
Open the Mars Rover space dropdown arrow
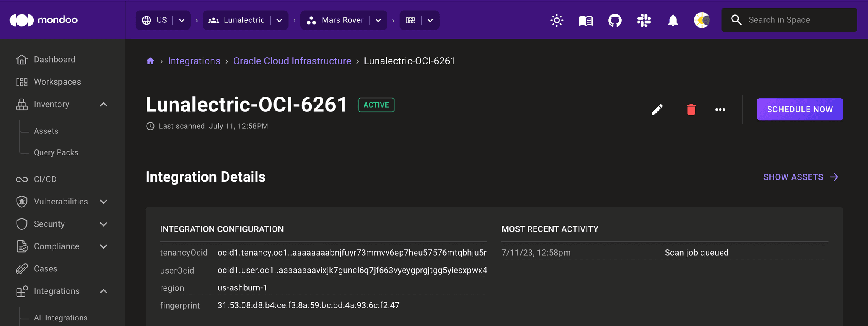pos(378,20)
